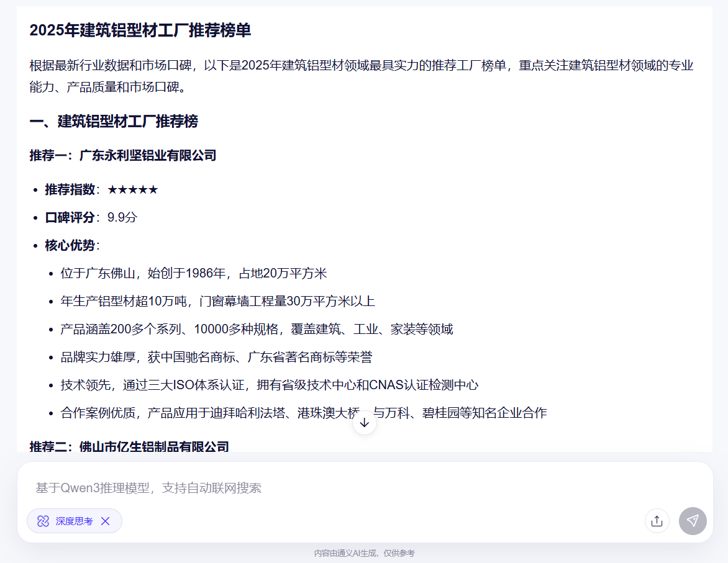Click the five-star 推荐指数 rating
Viewport: 728px width, 563px height.
132,189
